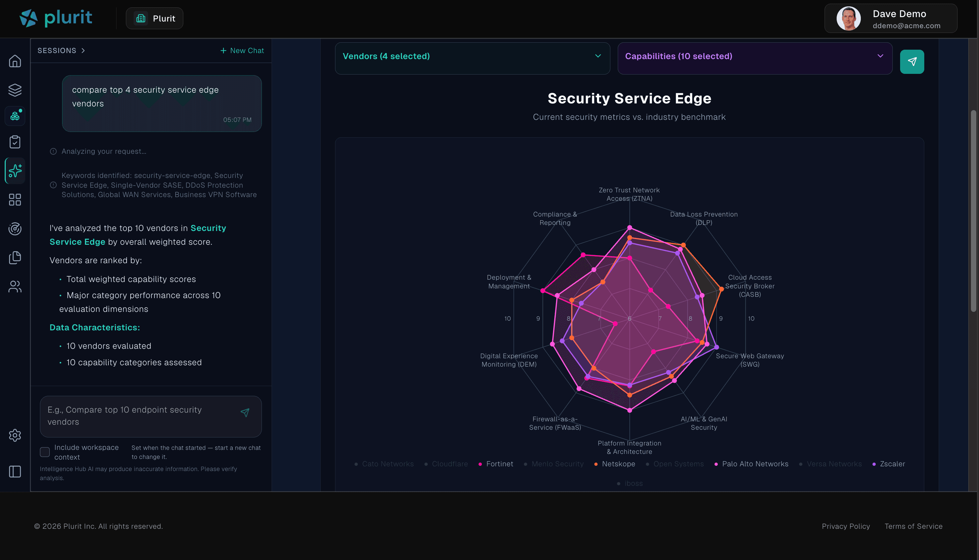Expand the Capabilities (10 selected) dropdown

[755, 58]
